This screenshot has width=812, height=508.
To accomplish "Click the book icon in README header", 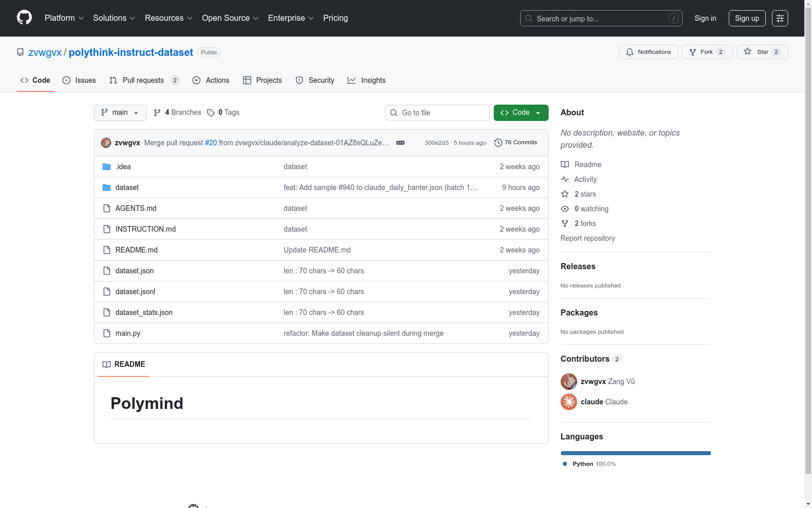I will (x=107, y=364).
